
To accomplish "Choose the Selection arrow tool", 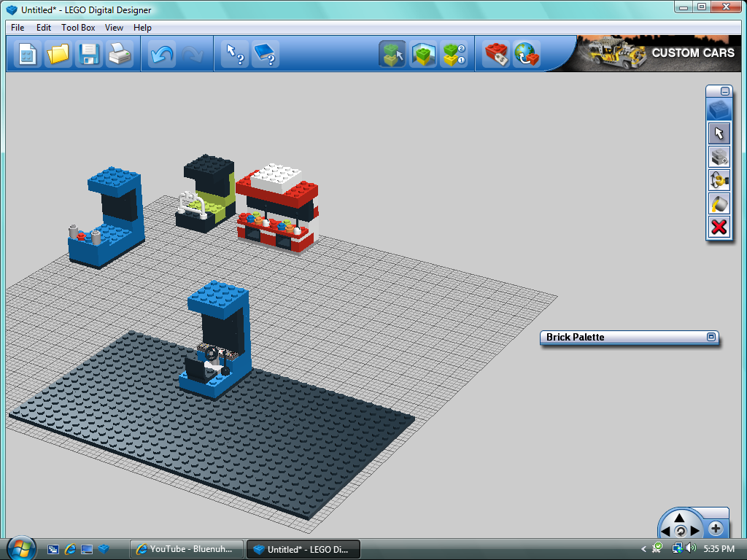I will [x=719, y=133].
